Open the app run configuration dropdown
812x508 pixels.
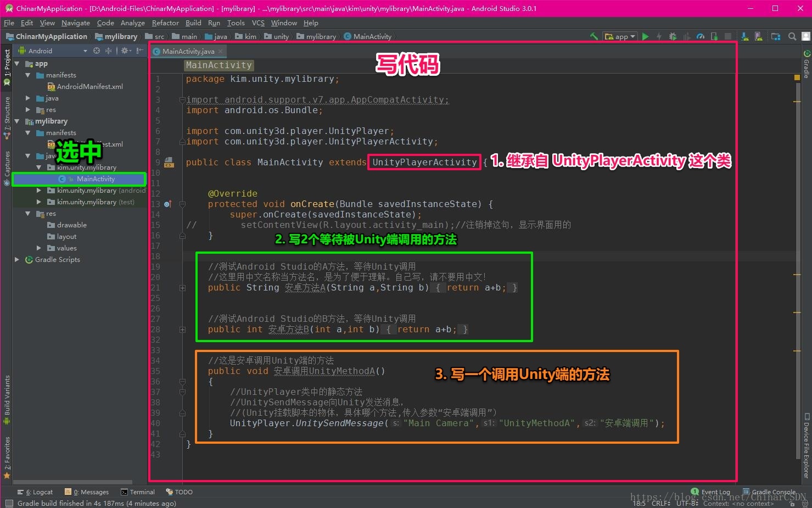pyautogui.click(x=620, y=36)
